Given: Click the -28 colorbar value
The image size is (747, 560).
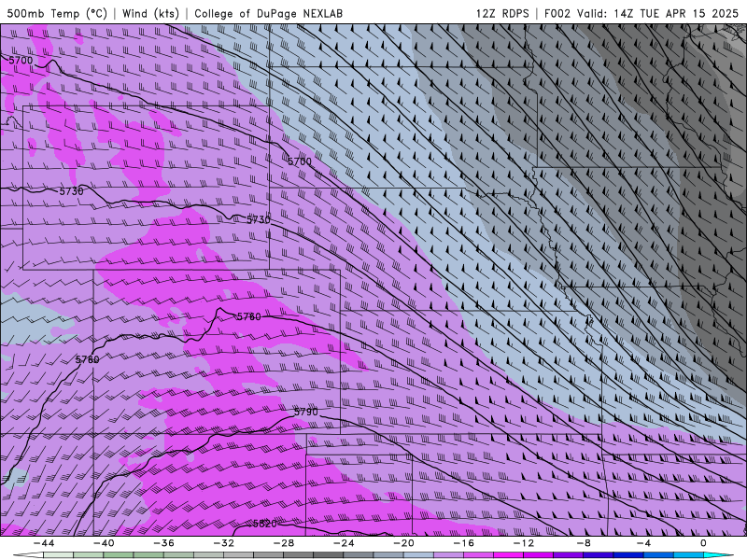Looking at the screenshot, I should click(x=284, y=543).
